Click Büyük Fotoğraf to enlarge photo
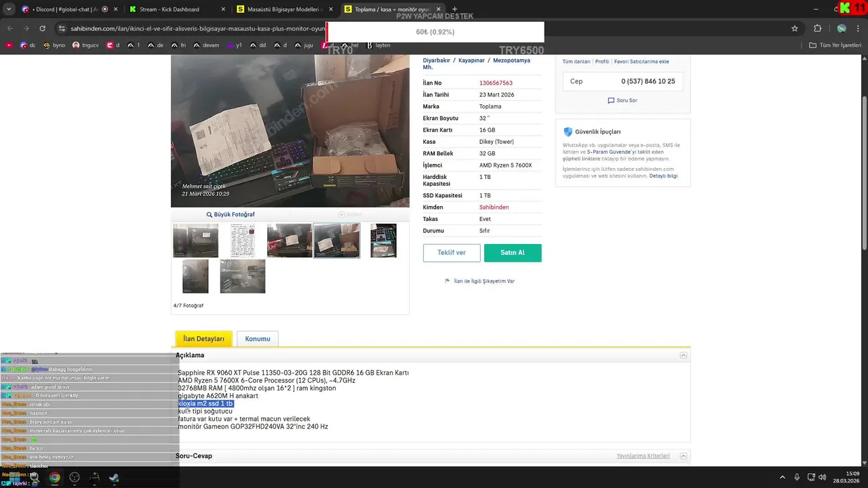Screen dimensions: 868x488 231,214
